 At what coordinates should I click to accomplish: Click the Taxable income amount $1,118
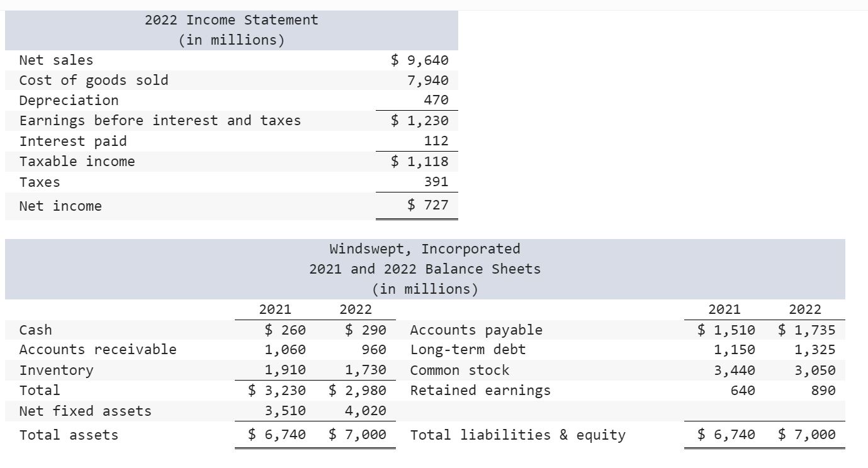420,161
